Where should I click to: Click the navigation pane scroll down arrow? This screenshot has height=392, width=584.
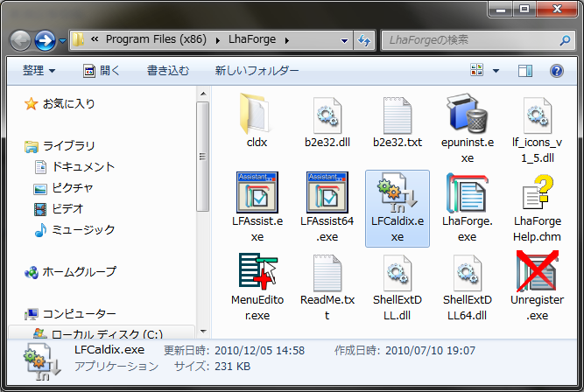[203, 331]
